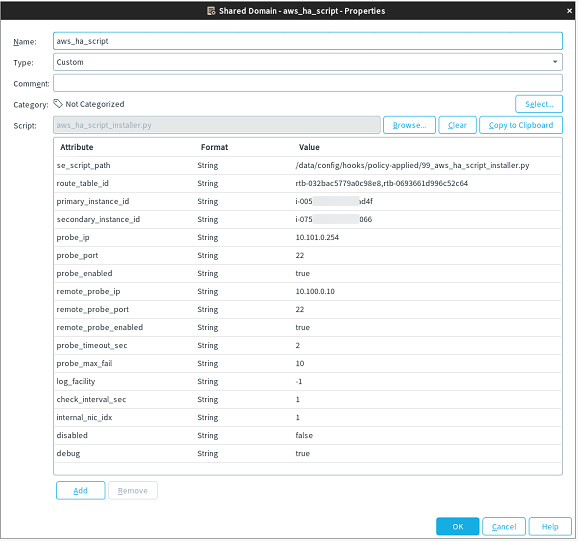
Task: Click the false value of disabled
Action: click(x=304, y=436)
